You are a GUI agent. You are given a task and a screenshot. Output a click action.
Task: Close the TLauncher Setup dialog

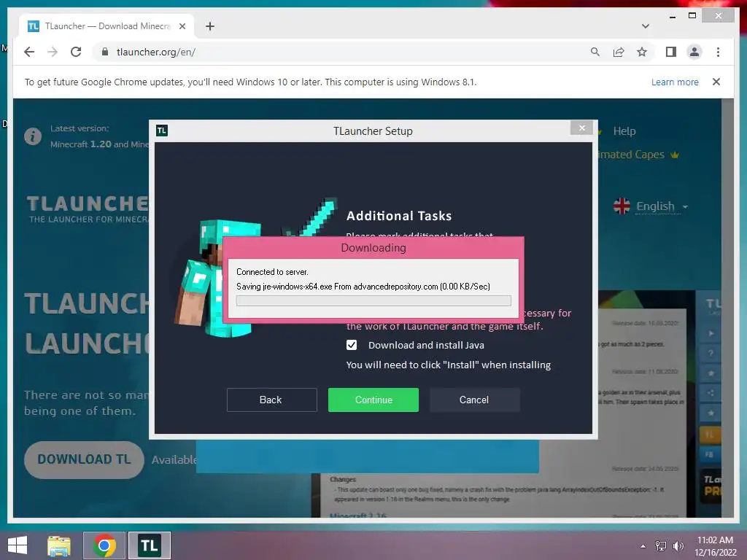[581, 128]
